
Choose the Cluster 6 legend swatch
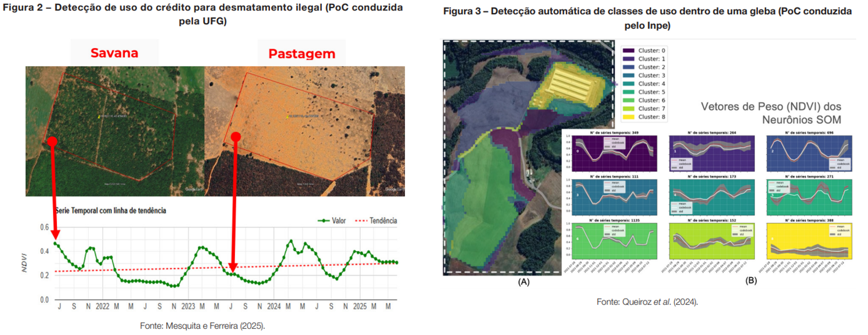point(628,100)
